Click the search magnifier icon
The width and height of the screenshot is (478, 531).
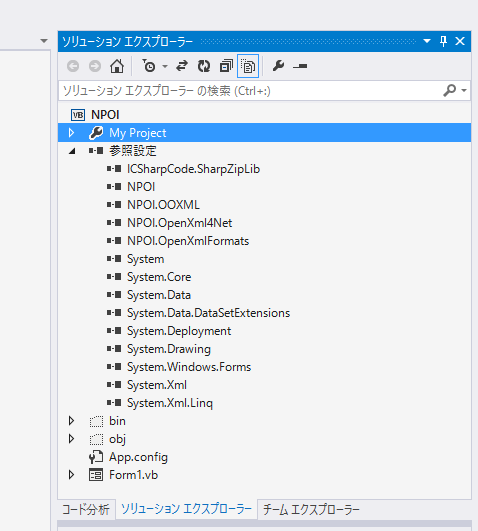pos(450,90)
